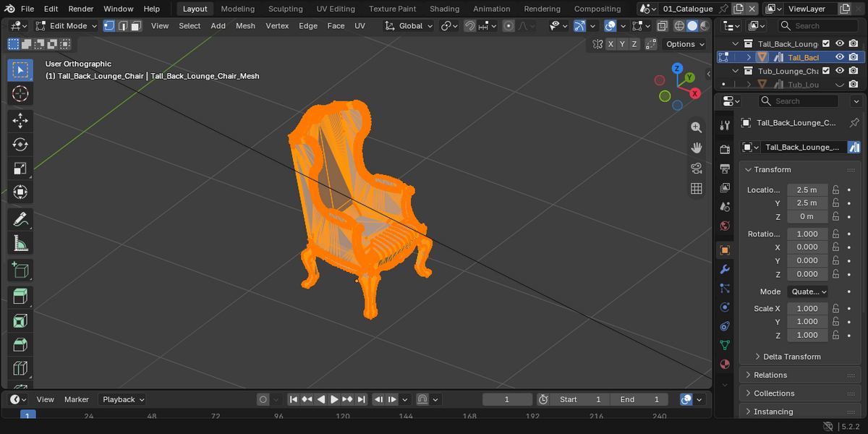Enable vertex select mode
Image resolution: width=868 pixels, height=434 pixels.
(109, 25)
